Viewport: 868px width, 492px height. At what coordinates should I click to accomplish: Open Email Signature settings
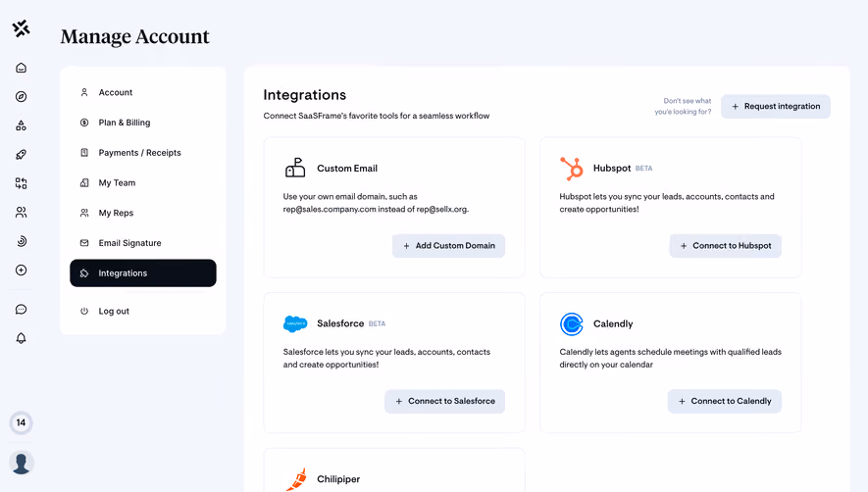143,243
